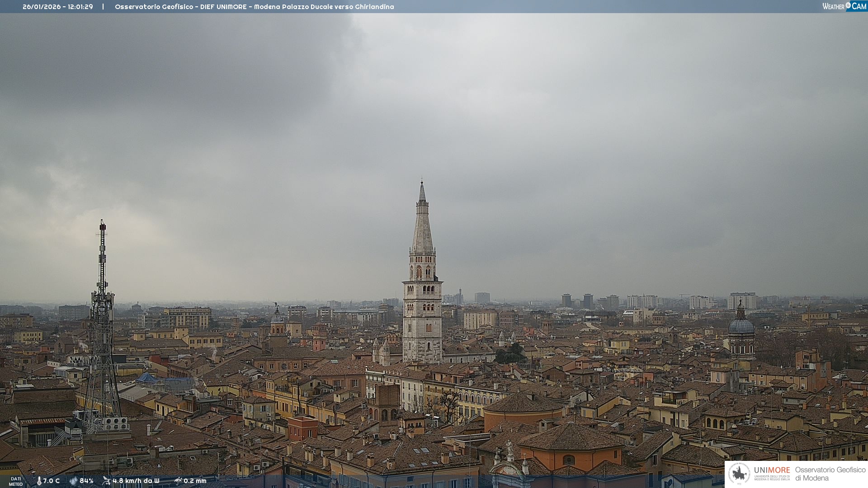Click the DATI METEO label
868x488 pixels.
pos(16,481)
